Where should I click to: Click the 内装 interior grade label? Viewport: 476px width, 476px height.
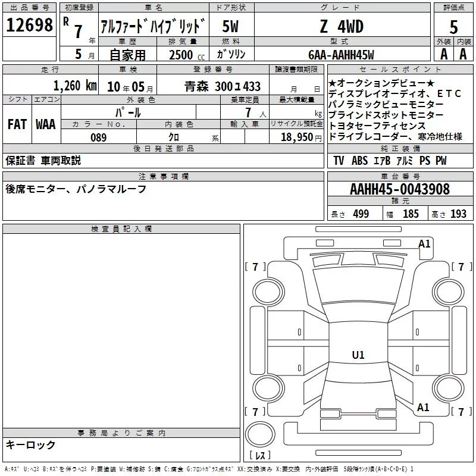pyautogui.click(x=464, y=42)
